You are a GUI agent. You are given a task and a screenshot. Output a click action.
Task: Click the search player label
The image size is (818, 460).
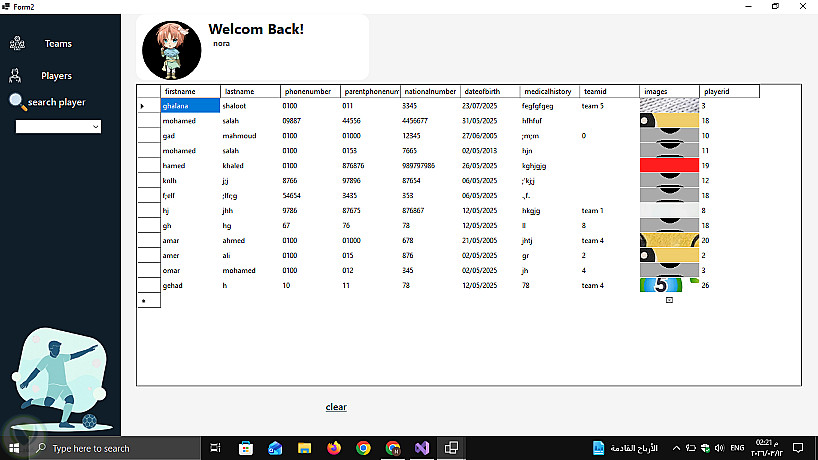tap(56, 102)
